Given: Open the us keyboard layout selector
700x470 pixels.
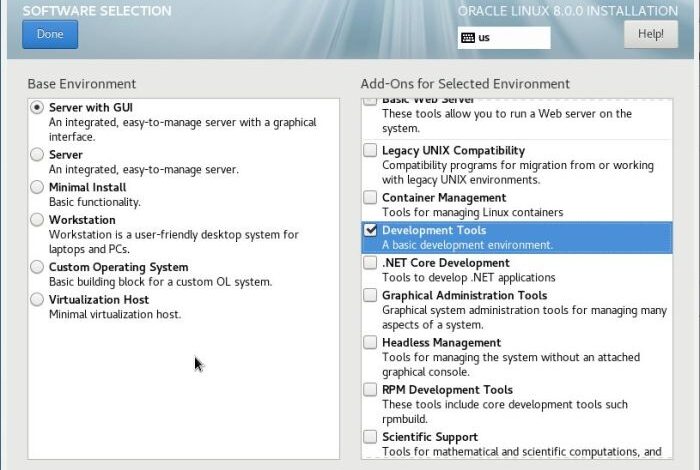Looking at the screenshot, I should tap(504, 37).
